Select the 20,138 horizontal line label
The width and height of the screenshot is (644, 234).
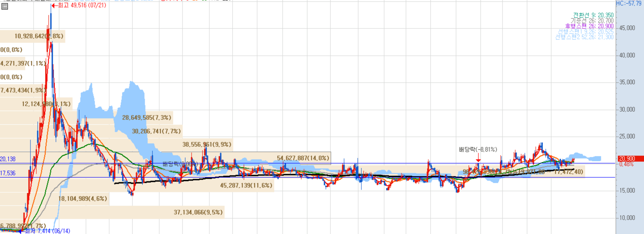click(x=8, y=159)
